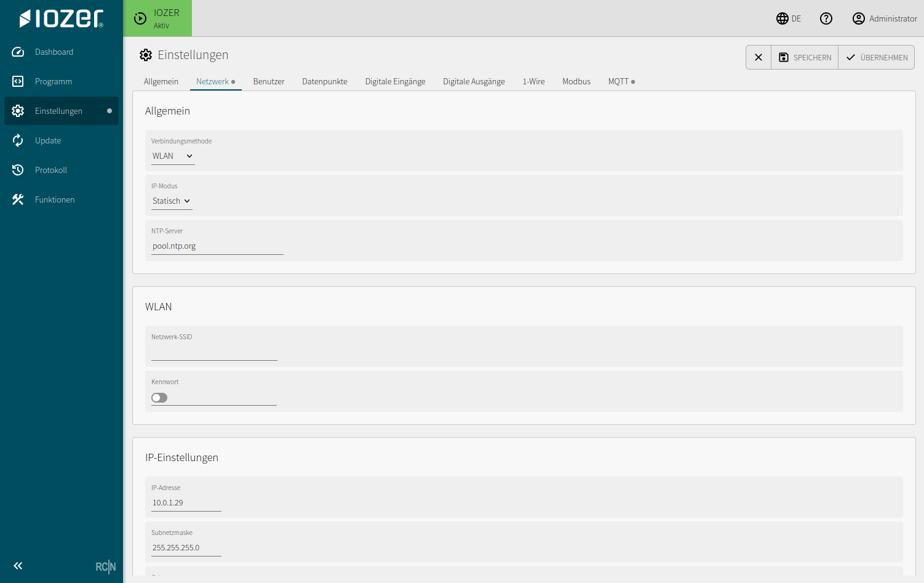Click the Einstellungen gear icon in the sidebar

18,111
